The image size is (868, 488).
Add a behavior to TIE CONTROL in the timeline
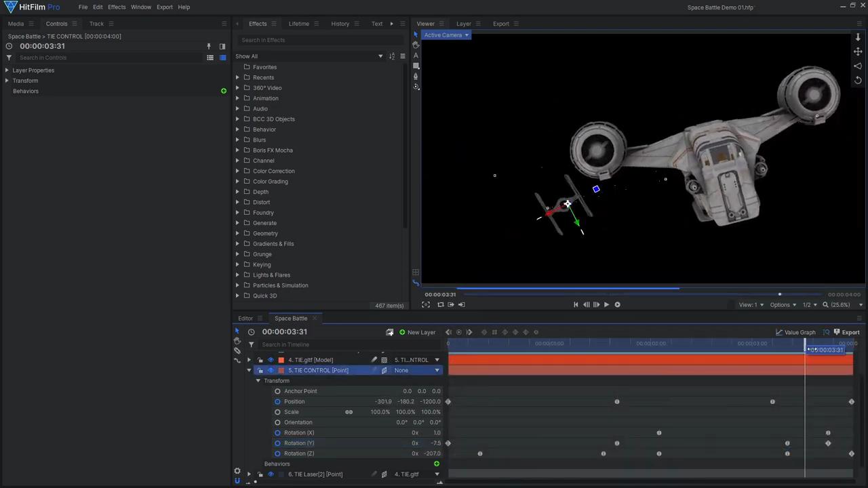pos(437,464)
